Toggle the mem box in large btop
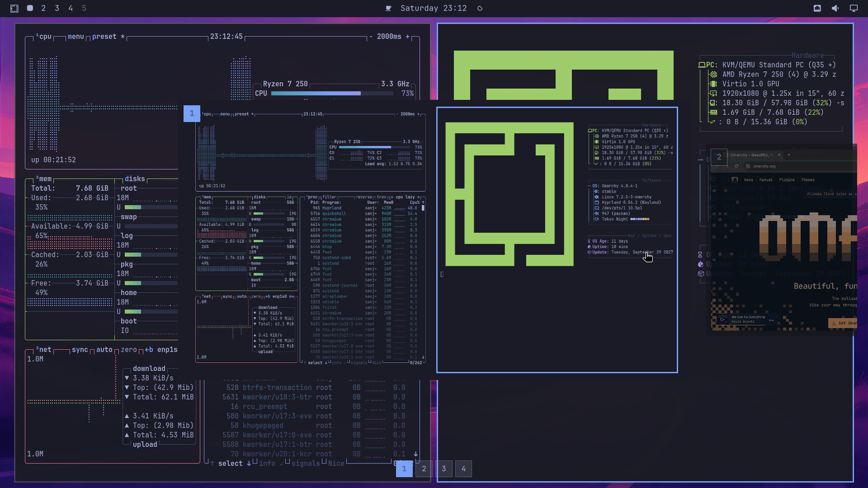The height and width of the screenshot is (488, 868). (x=44, y=179)
